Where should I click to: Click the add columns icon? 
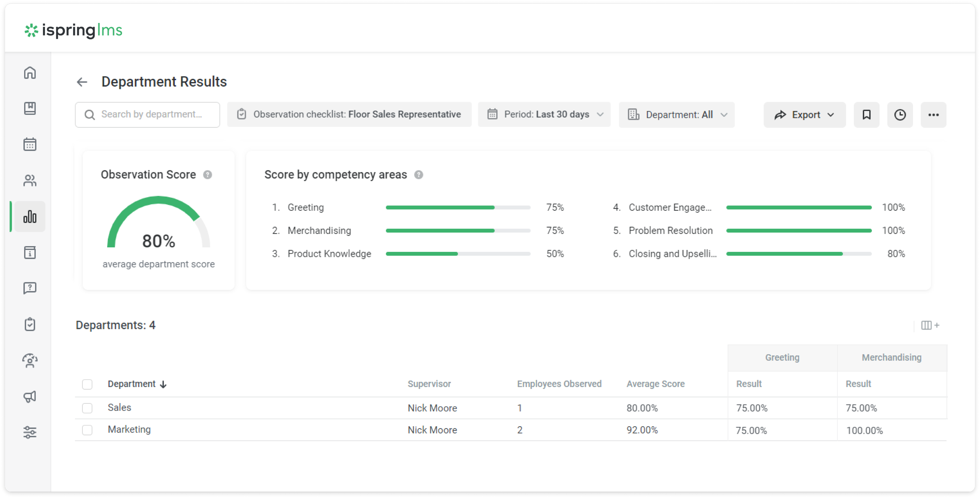(x=930, y=325)
